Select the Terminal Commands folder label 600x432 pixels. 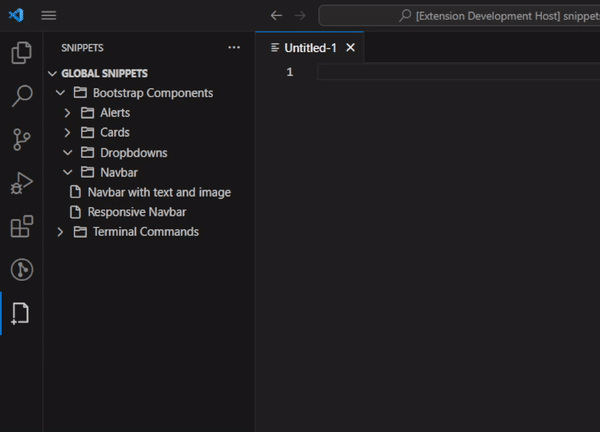(145, 232)
